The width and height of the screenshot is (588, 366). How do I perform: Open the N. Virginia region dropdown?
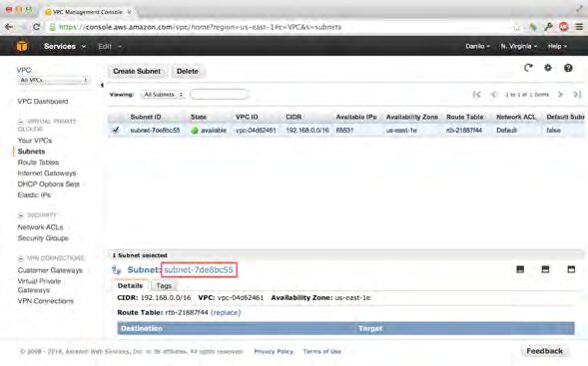pyautogui.click(x=519, y=46)
